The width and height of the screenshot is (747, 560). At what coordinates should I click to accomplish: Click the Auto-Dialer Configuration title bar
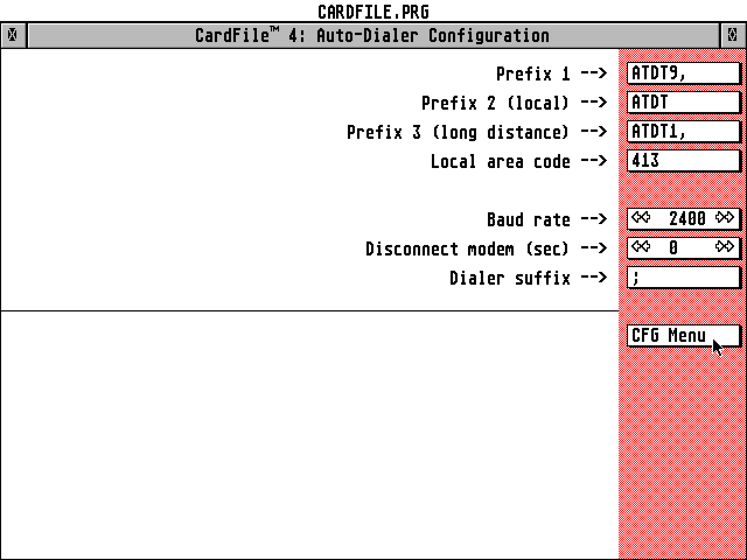(372, 35)
